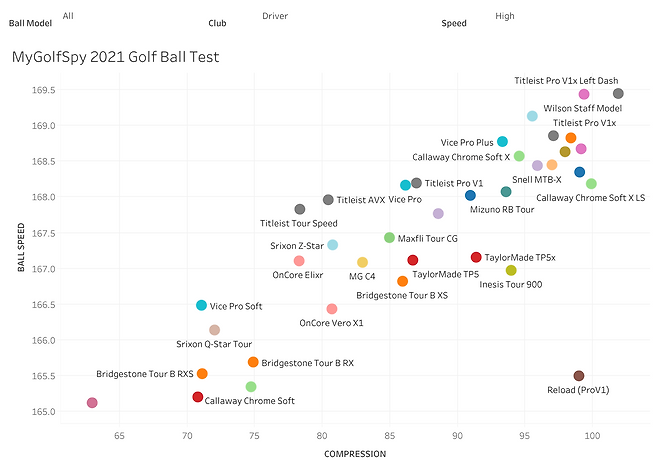
Task: Open the Ball Model filter set to All
Action: click(x=68, y=16)
